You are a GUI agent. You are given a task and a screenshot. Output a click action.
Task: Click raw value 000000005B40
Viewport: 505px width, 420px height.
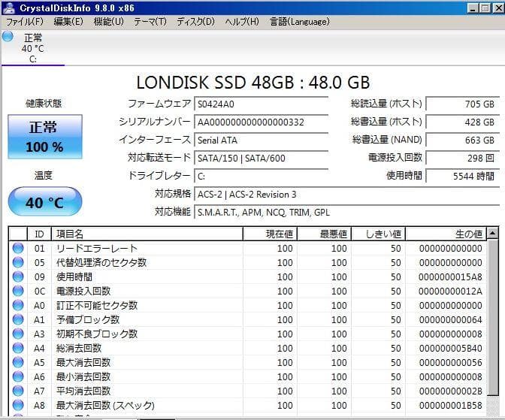[451, 348]
